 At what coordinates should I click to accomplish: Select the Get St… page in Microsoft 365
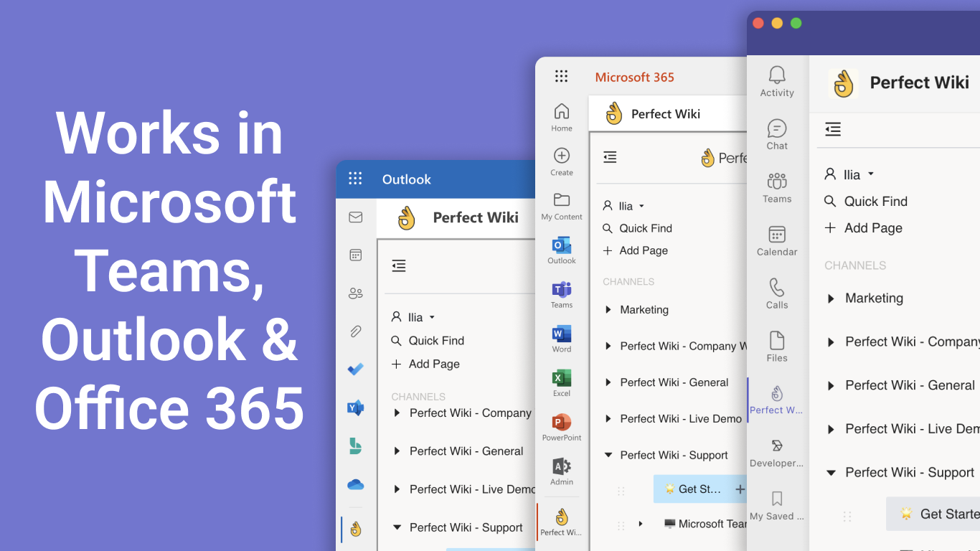click(700, 489)
